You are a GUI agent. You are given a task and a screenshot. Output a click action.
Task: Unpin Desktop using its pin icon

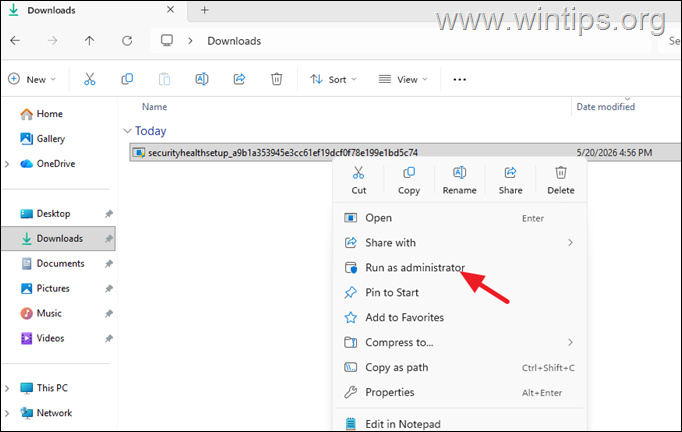pos(109,214)
